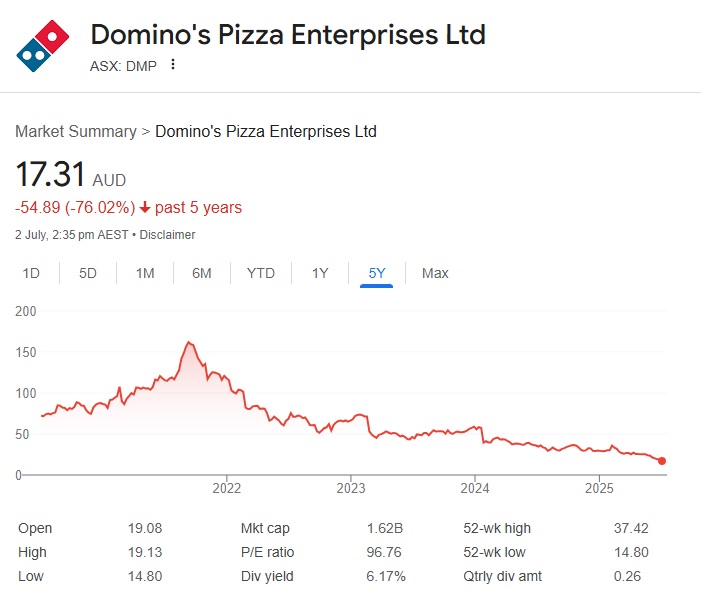Click the Domino's Pizza logo icon

tap(43, 45)
